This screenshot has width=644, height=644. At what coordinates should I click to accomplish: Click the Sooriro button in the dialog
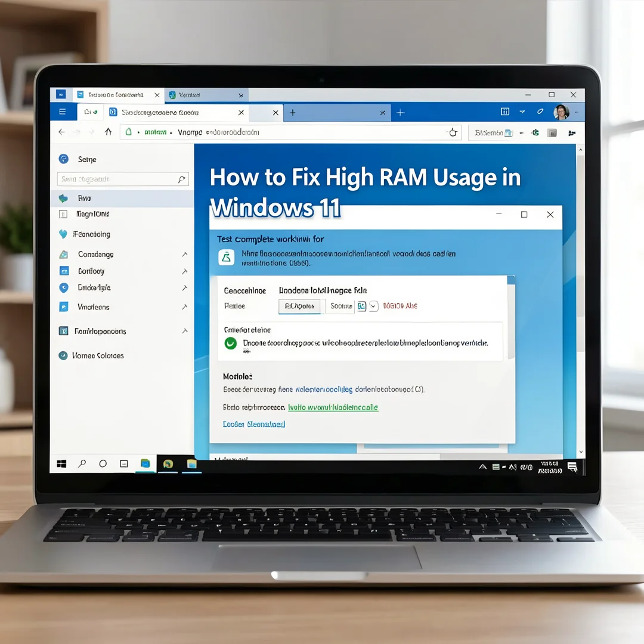tap(340, 306)
